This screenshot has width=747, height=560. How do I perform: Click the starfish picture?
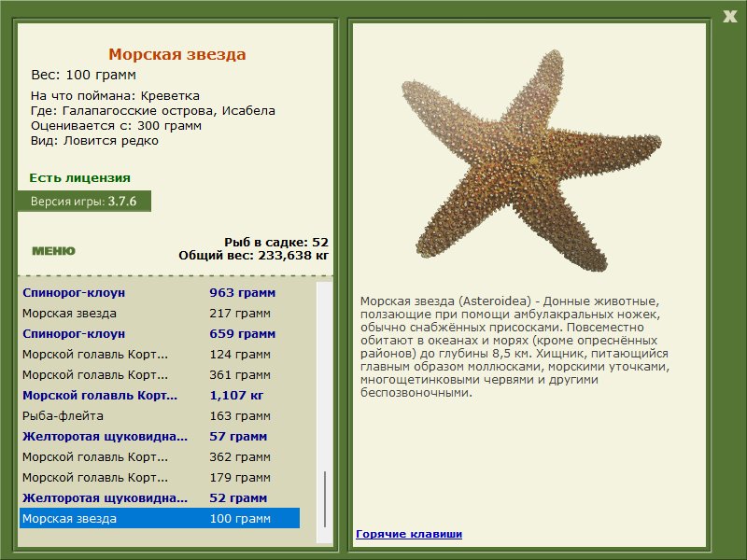[531, 161]
